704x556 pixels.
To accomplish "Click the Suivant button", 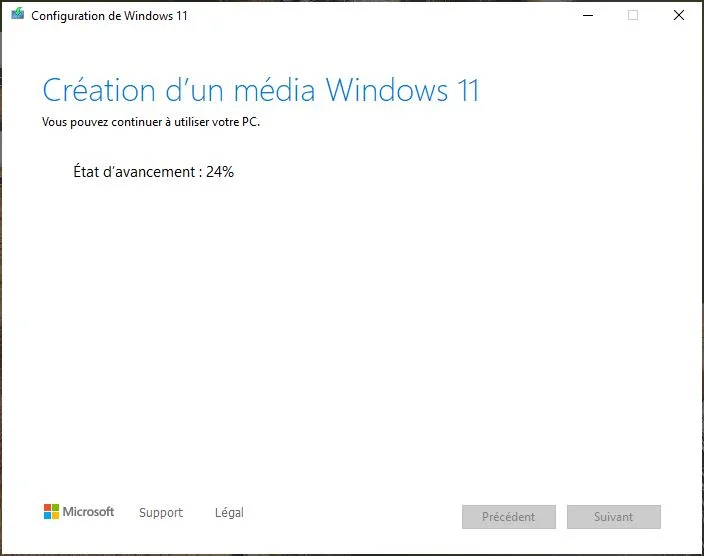I will pos(614,517).
